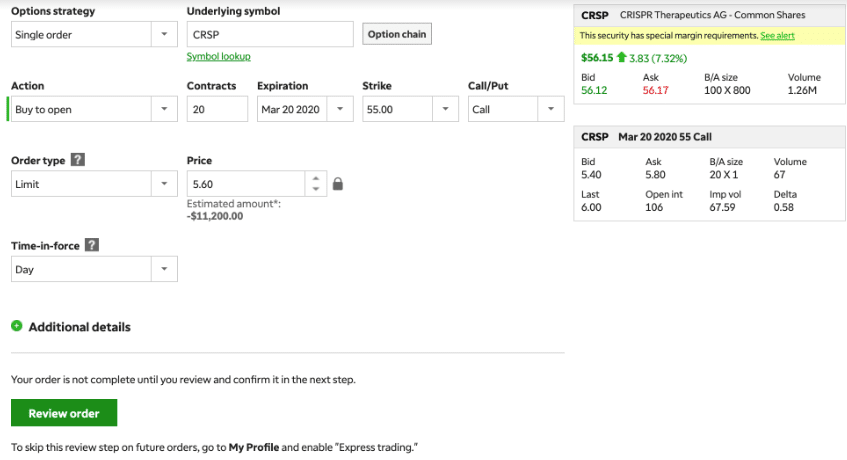The height and width of the screenshot is (460, 847).
Task: Click the Open int value 106
Action: (x=654, y=207)
